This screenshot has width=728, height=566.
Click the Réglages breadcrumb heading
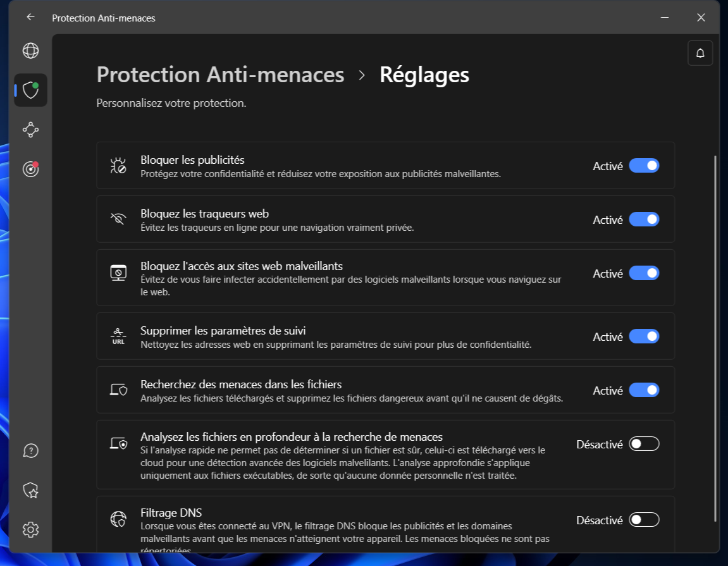click(424, 75)
